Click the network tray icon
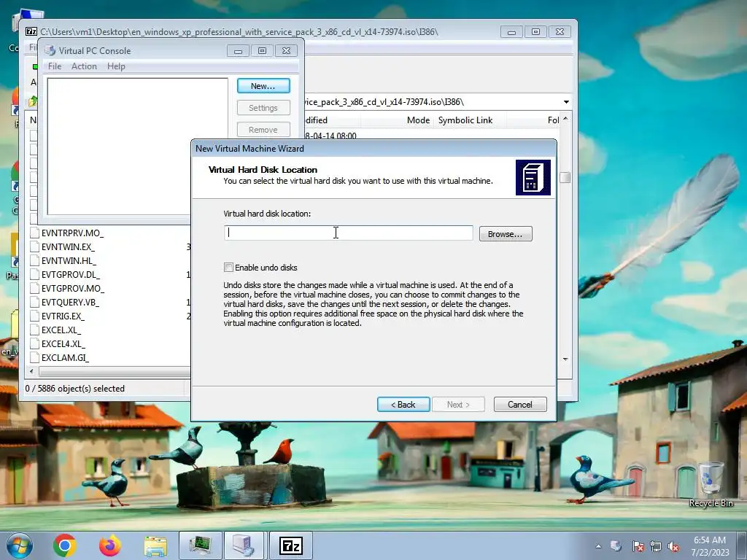This screenshot has height=560, width=747. [x=656, y=546]
